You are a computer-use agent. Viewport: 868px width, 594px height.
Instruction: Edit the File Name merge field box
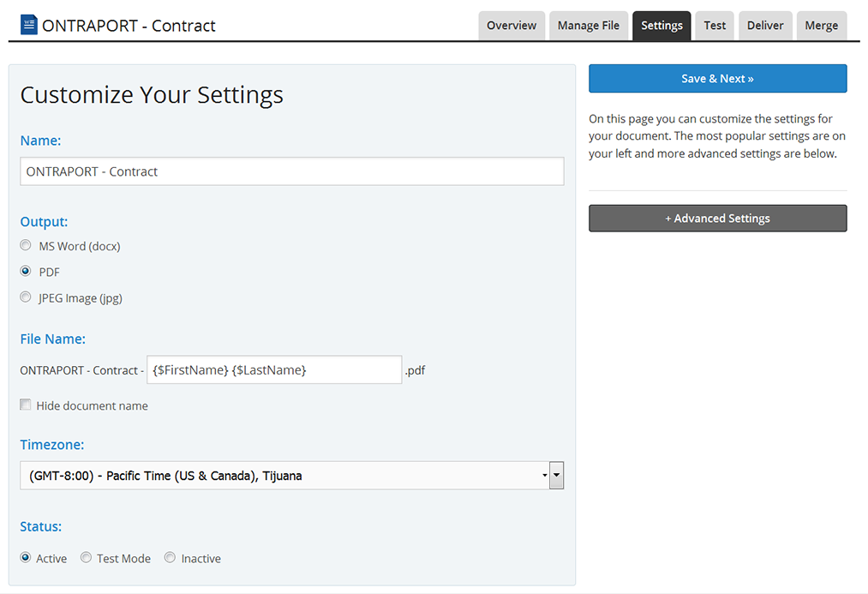(x=274, y=370)
